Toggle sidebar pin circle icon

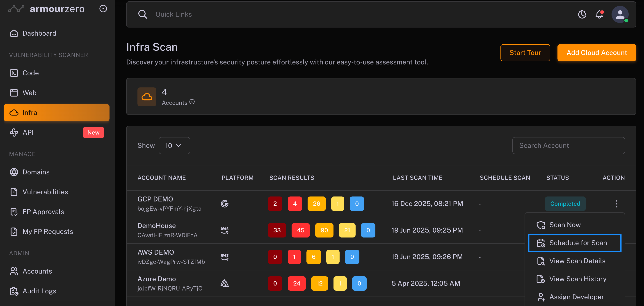103,9
